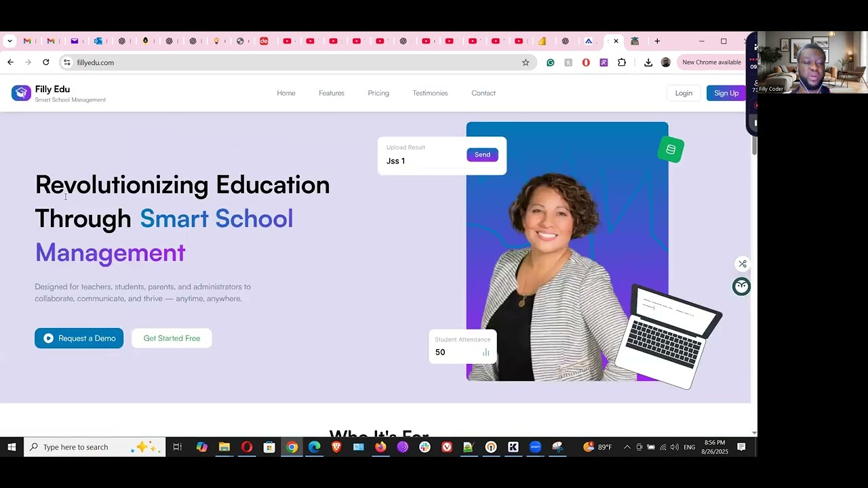Click the Filly Edu graduation cap logo
Screen dimensions: 868x488
pyautogui.click(x=21, y=93)
